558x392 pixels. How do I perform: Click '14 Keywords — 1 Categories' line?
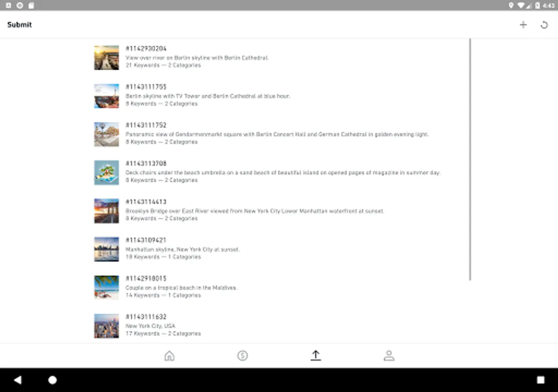[163, 295]
